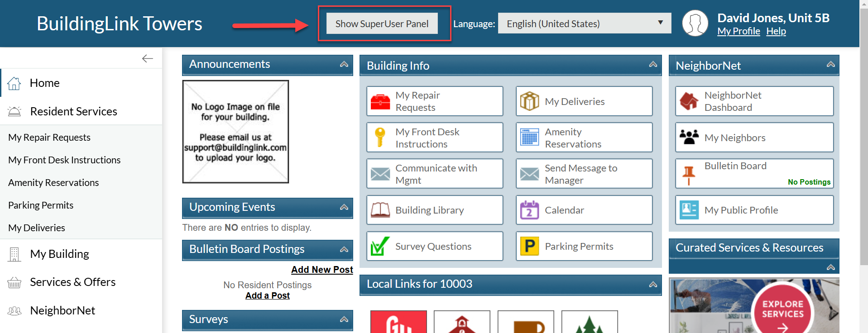The image size is (868, 333).
Task: Click the green No Postings label
Action: [x=809, y=182]
